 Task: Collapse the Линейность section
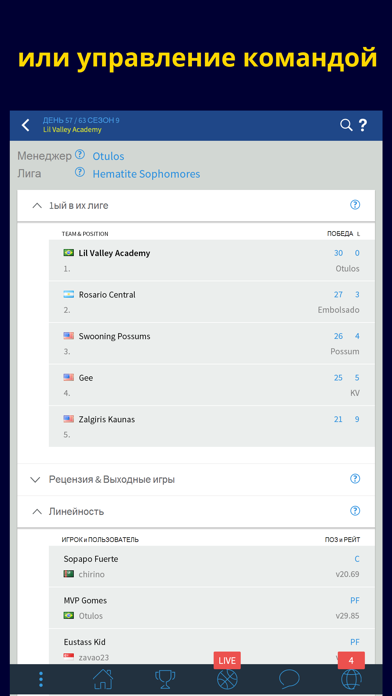click(37, 511)
